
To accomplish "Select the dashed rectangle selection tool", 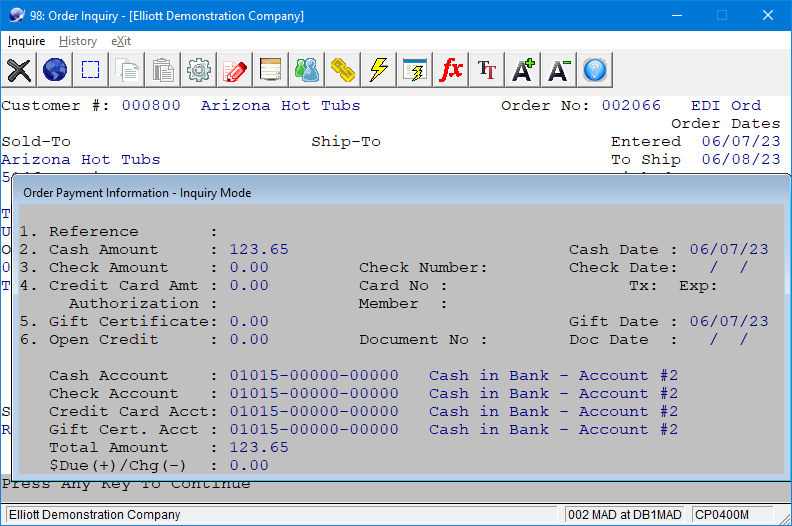I will coord(91,70).
